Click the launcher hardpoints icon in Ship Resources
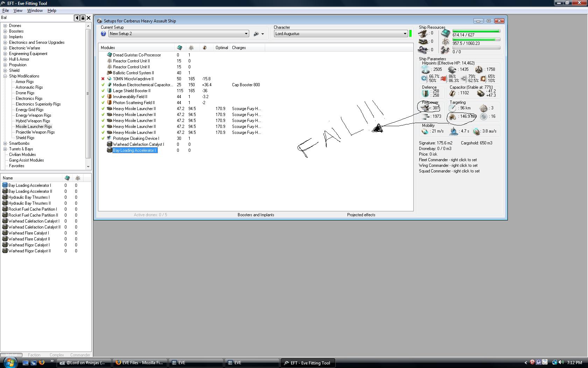 (x=423, y=41)
